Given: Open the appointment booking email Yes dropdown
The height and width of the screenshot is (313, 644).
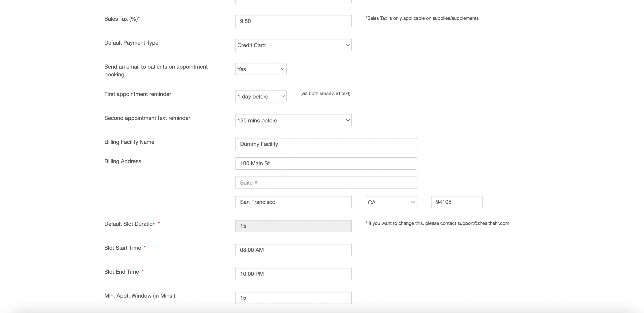Looking at the screenshot, I should click(261, 69).
